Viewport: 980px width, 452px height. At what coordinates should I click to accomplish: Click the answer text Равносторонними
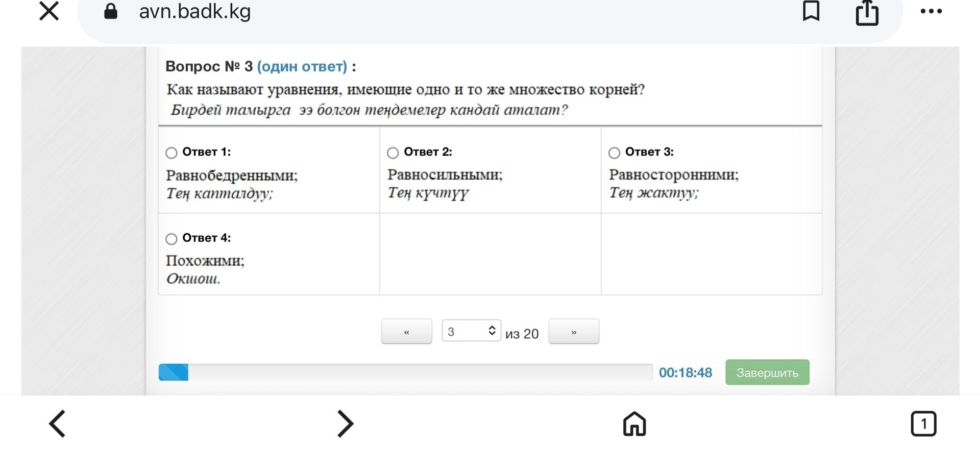point(674,174)
